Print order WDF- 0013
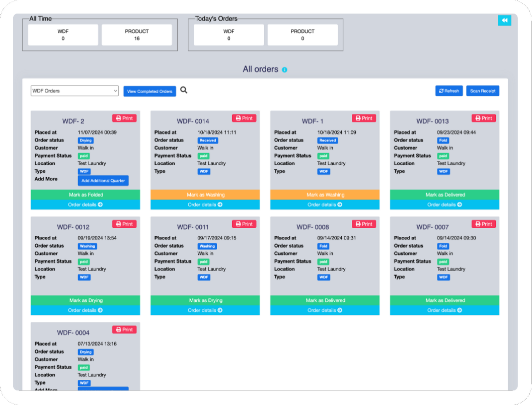Image resolution: width=532 pixels, height=405 pixels. pos(484,118)
